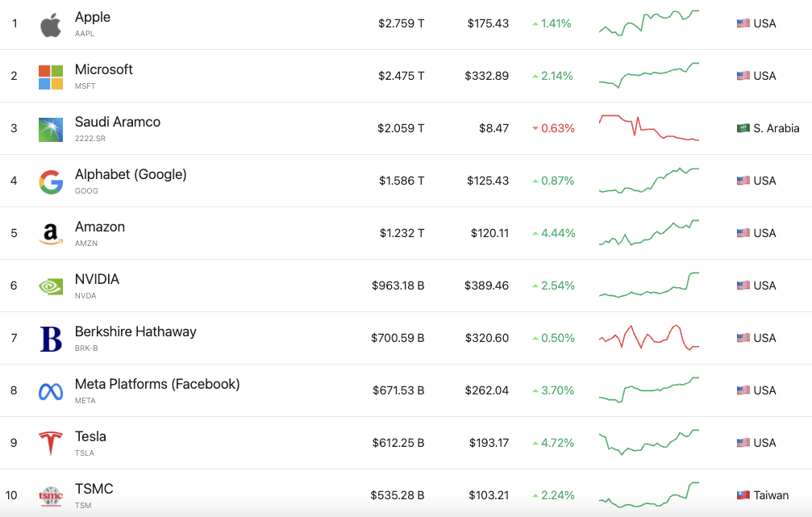The height and width of the screenshot is (517, 812).
Task: Click the $262.04 share price
Action: tap(487, 390)
